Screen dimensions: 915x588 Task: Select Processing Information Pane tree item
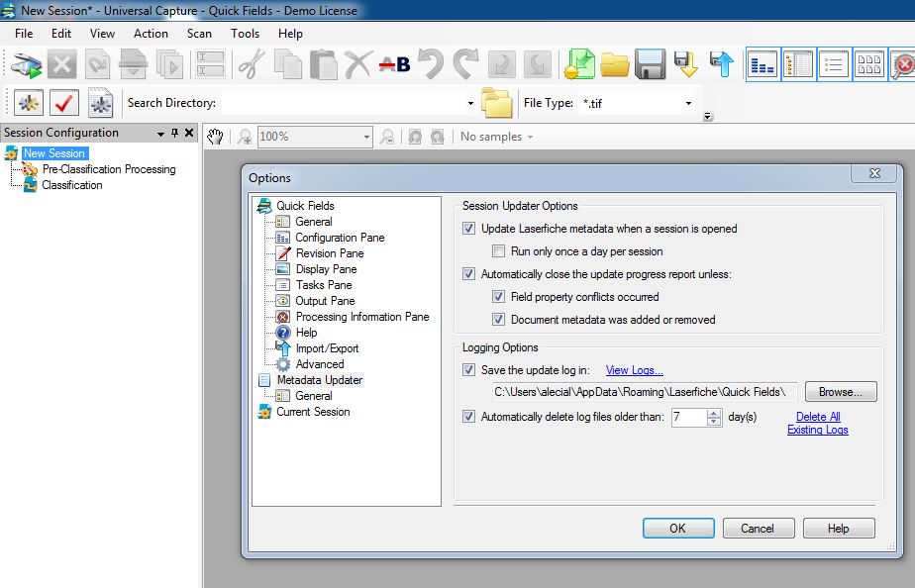click(x=362, y=316)
